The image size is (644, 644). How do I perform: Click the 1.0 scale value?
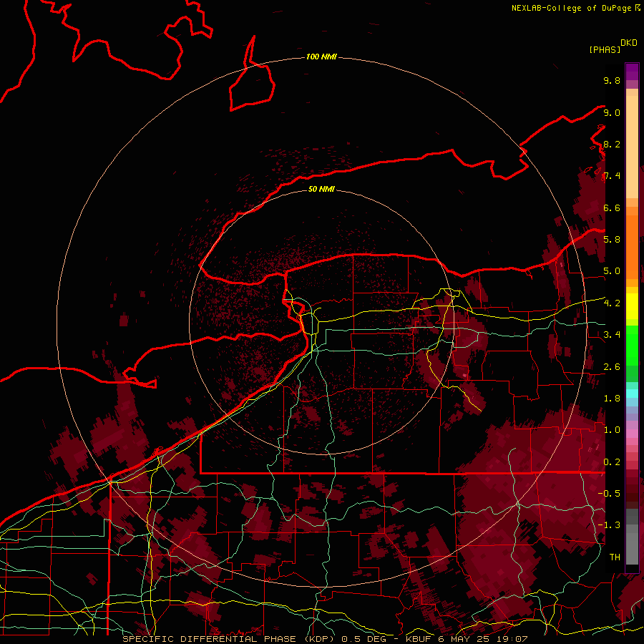612,430
